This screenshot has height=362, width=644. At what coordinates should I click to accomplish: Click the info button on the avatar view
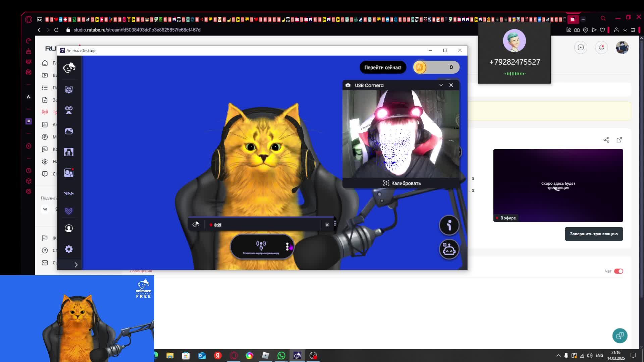pyautogui.click(x=449, y=225)
